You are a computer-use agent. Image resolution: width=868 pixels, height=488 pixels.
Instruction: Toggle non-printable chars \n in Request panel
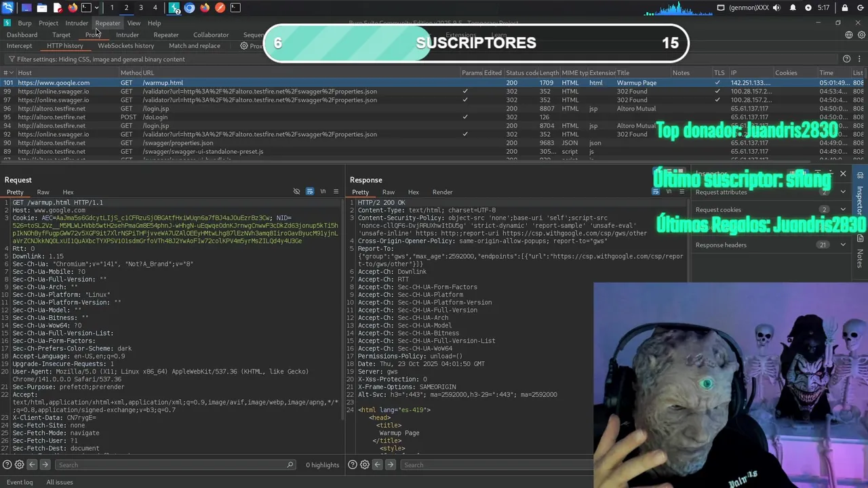click(323, 192)
